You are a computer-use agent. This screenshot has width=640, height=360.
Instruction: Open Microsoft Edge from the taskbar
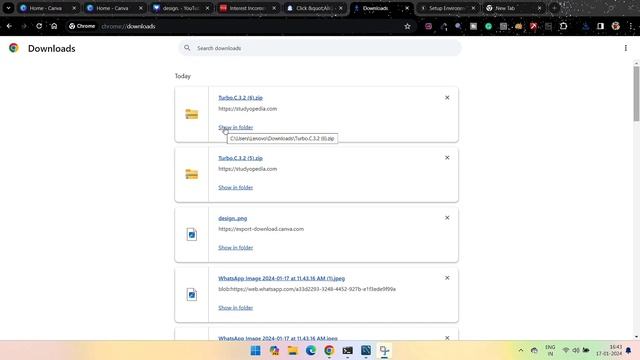click(311, 351)
